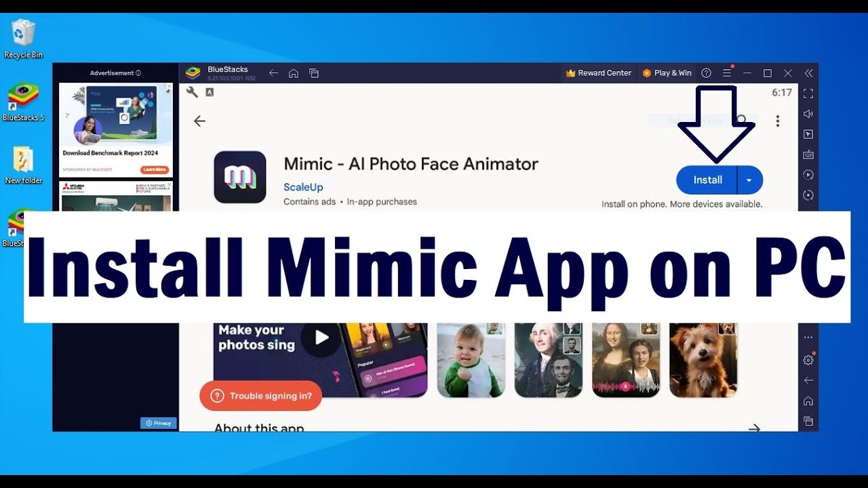This screenshot has width=868, height=488.
Task: Open the baby screenshot thumbnail
Action: [471, 360]
